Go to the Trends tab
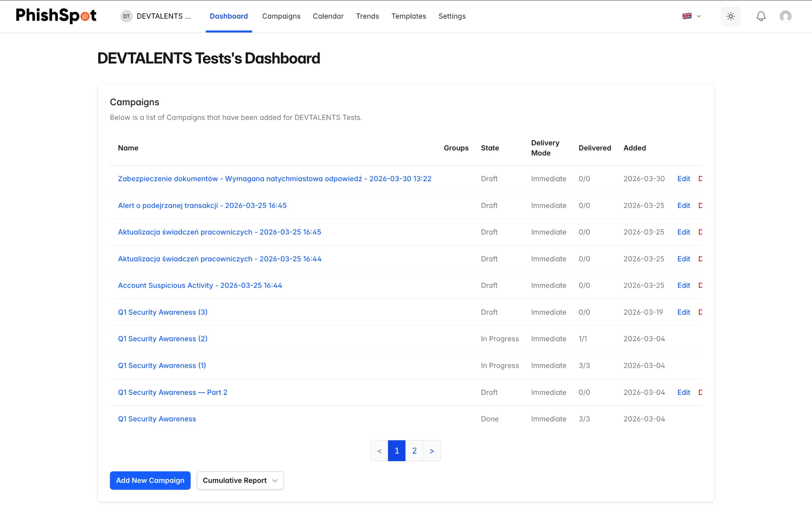The image size is (812, 508). 368,16
